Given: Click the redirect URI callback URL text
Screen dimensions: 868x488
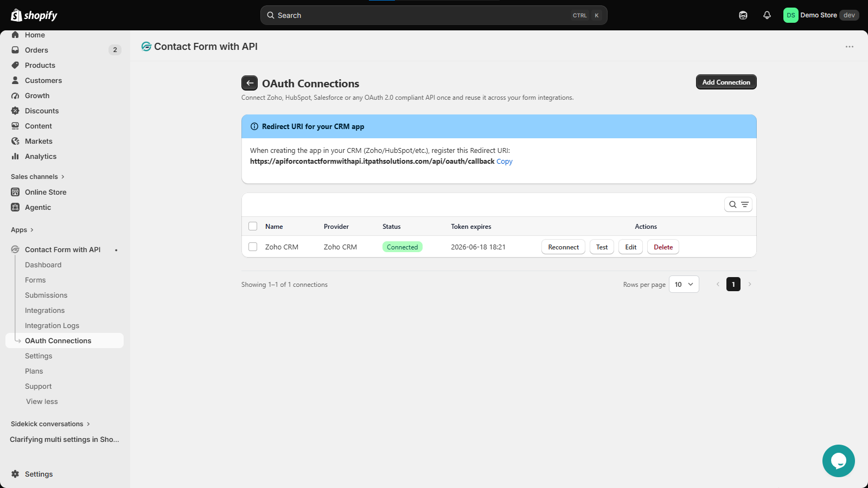Looking at the screenshot, I should (x=372, y=161).
